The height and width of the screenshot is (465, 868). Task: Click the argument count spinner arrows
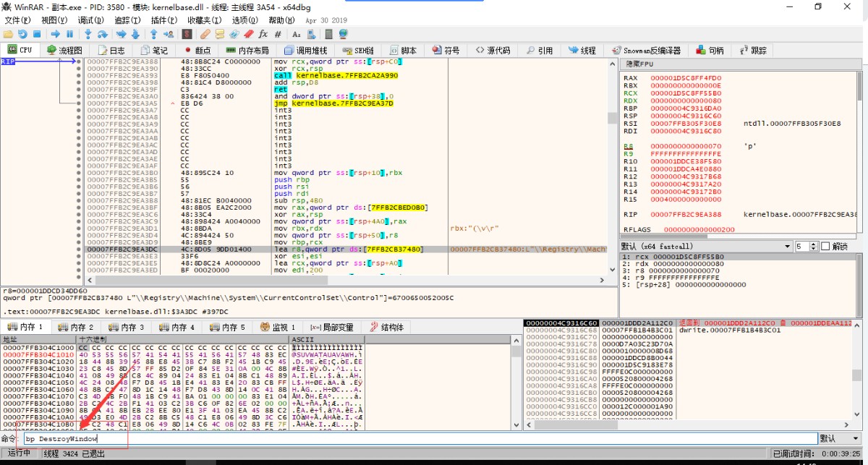814,247
